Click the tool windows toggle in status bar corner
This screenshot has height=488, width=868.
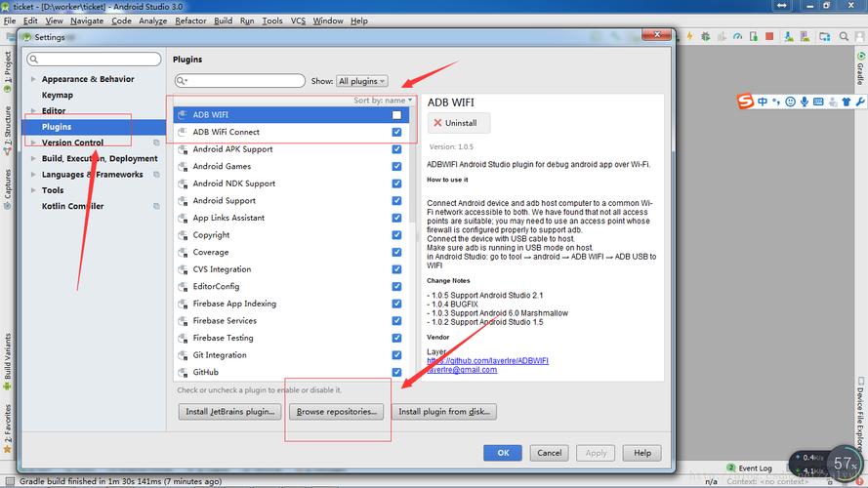tap(10, 481)
